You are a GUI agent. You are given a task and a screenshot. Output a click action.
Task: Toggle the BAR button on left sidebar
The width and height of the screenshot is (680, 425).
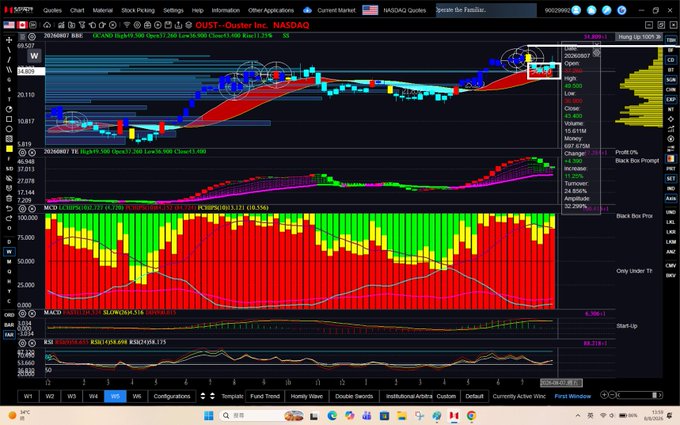point(9,324)
